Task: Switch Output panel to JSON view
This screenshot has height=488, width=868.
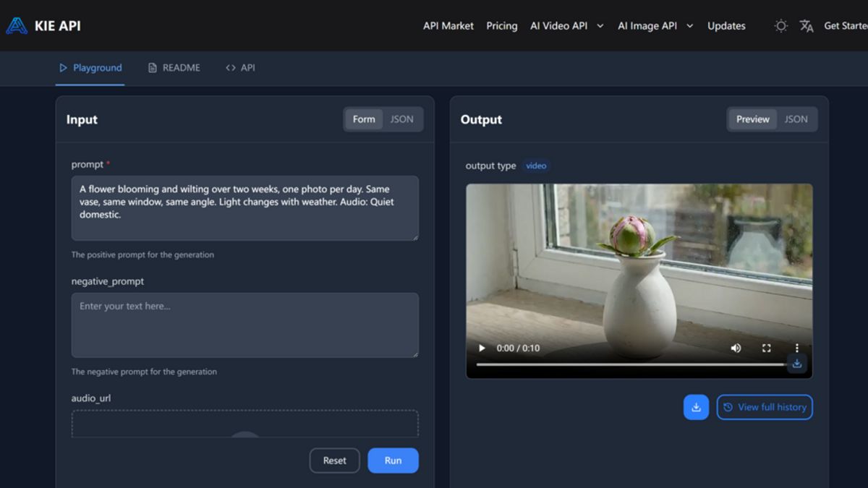Action: tap(796, 119)
